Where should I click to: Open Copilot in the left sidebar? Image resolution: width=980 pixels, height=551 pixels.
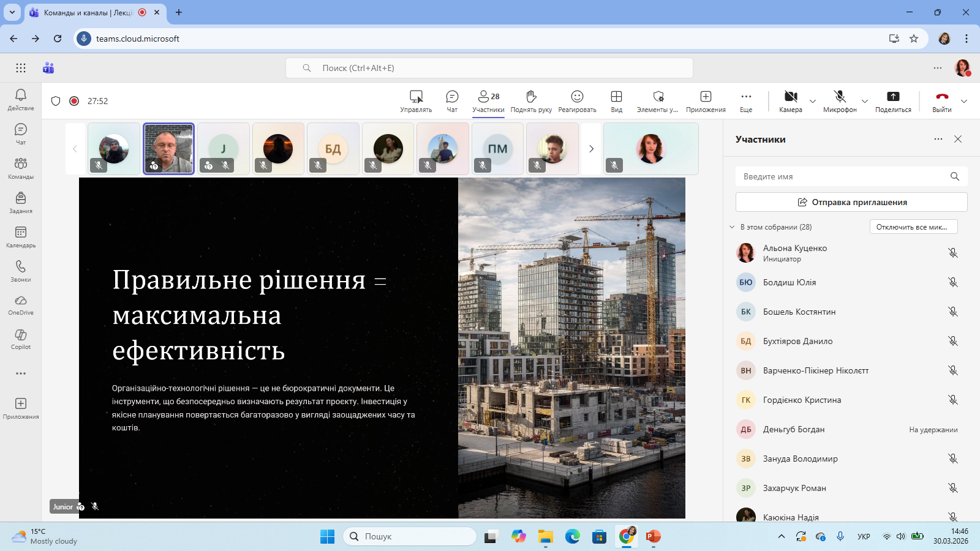coord(21,339)
